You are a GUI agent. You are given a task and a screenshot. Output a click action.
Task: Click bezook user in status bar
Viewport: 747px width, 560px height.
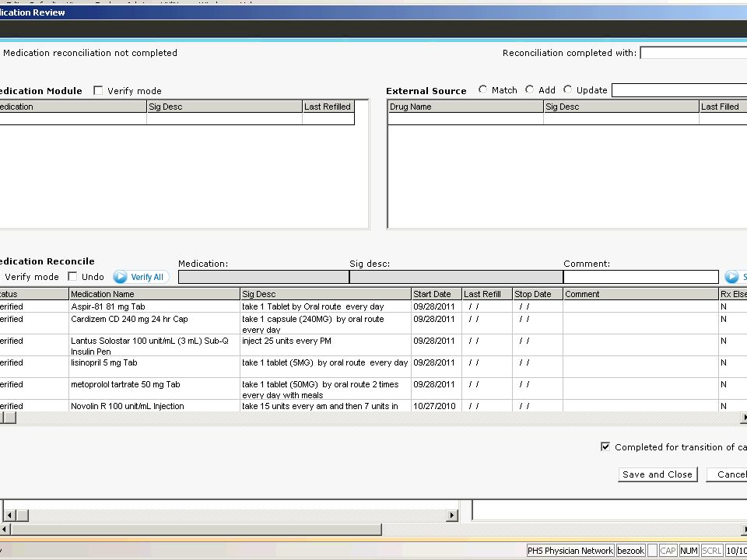[x=631, y=551]
